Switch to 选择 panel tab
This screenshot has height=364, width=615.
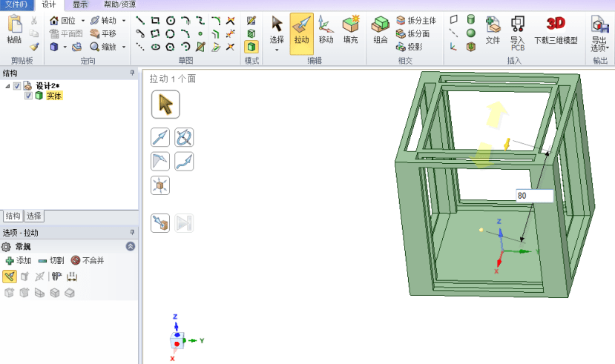pyautogui.click(x=34, y=216)
